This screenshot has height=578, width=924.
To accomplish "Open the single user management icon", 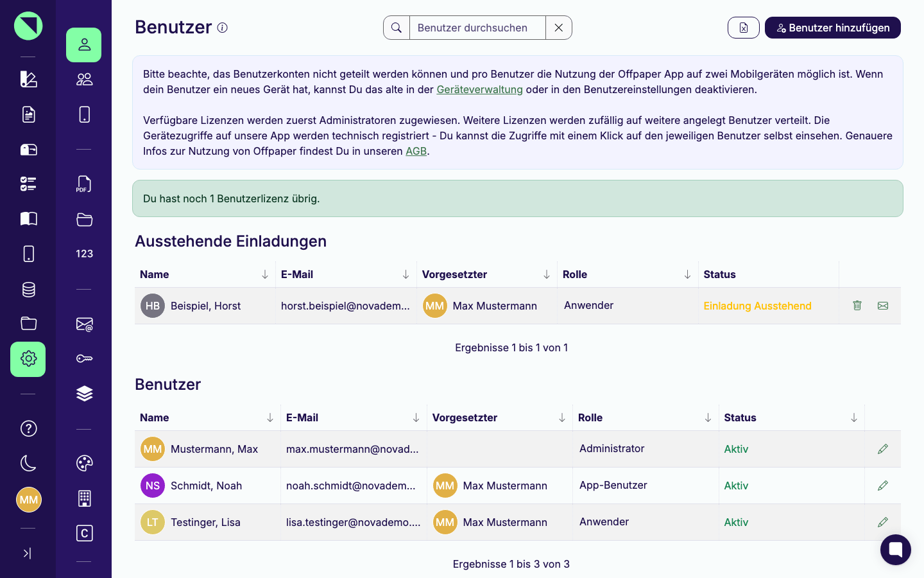I will coord(84,45).
